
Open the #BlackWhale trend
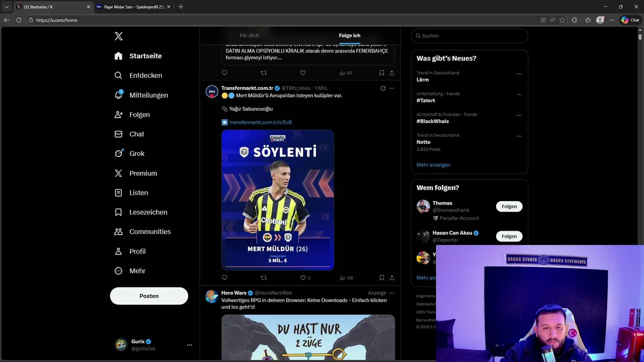tap(433, 121)
